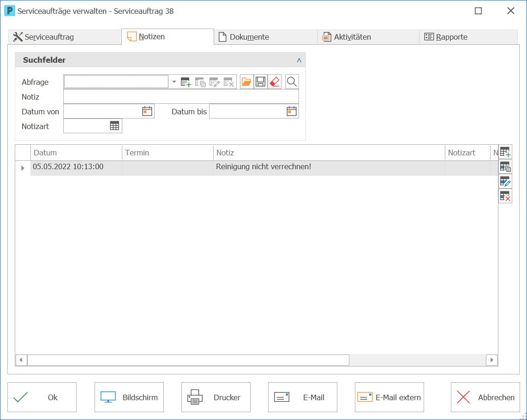This screenshot has width=527, height=420.
Task: Open calendar for Datum bis
Action: [x=292, y=111]
